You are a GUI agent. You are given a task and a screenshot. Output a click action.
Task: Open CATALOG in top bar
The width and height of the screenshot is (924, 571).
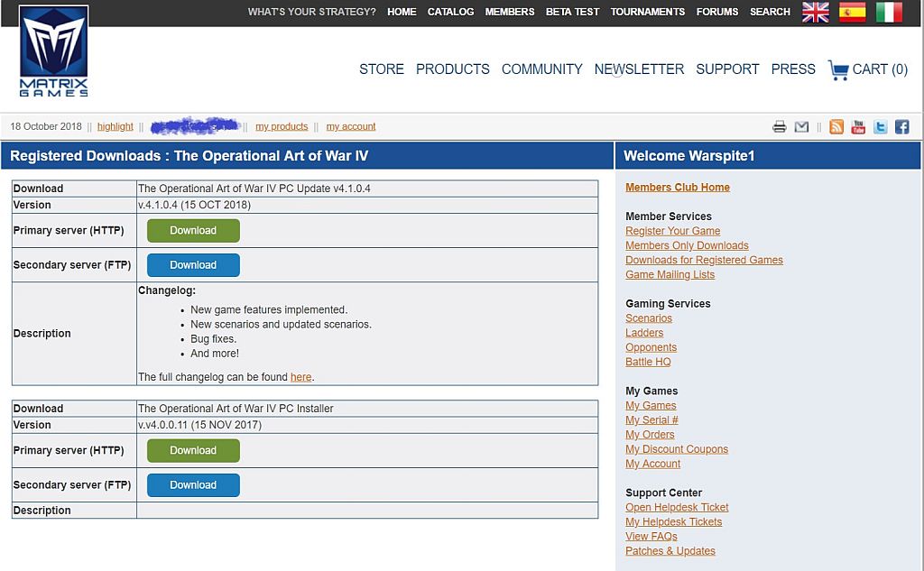point(451,12)
